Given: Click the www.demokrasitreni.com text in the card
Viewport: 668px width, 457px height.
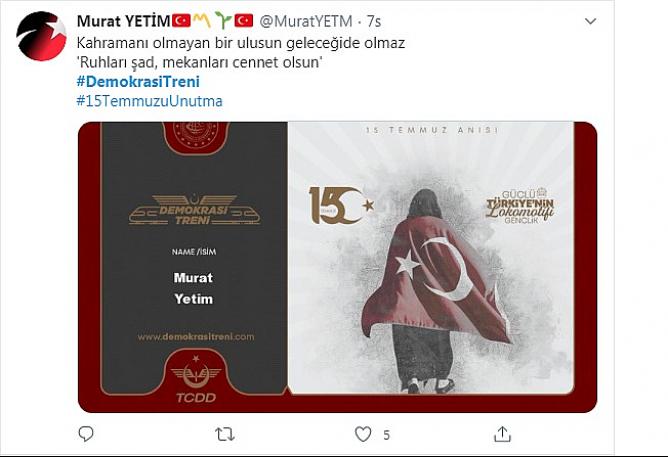Looking at the screenshot, I should click(x=196, y=337).
